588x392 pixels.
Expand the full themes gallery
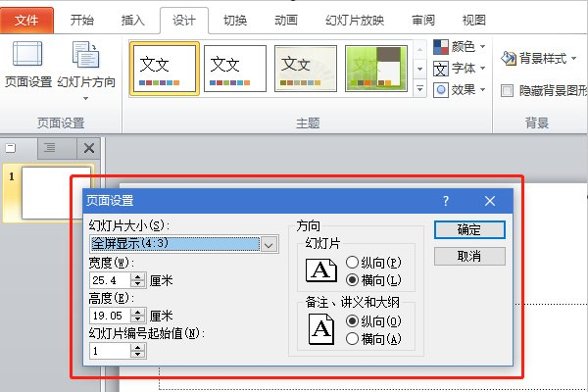420,88
